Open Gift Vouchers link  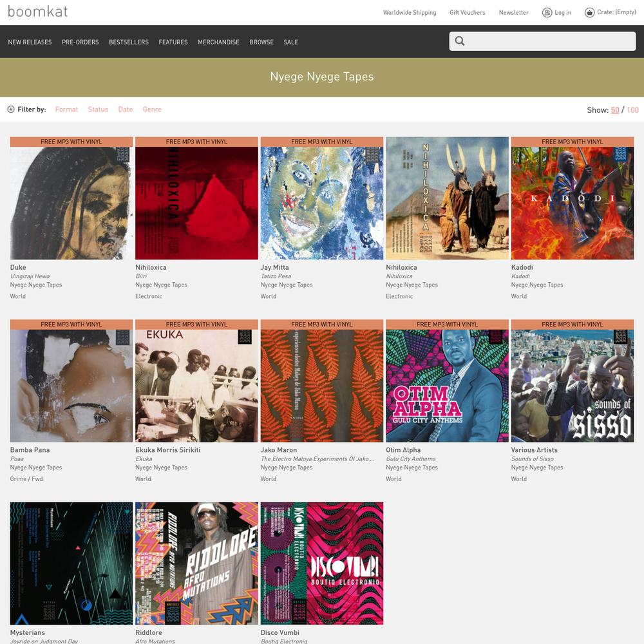468,13
